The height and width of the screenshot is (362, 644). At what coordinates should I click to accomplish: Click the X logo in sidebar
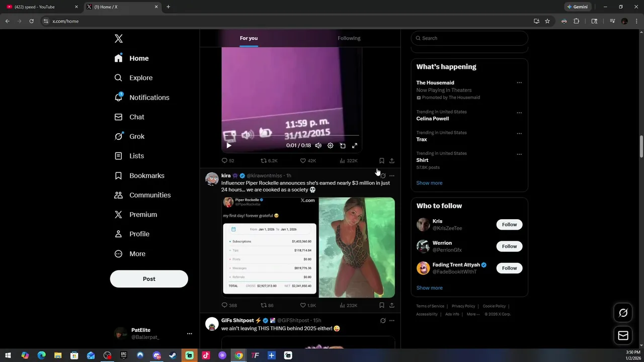(119, 39)
